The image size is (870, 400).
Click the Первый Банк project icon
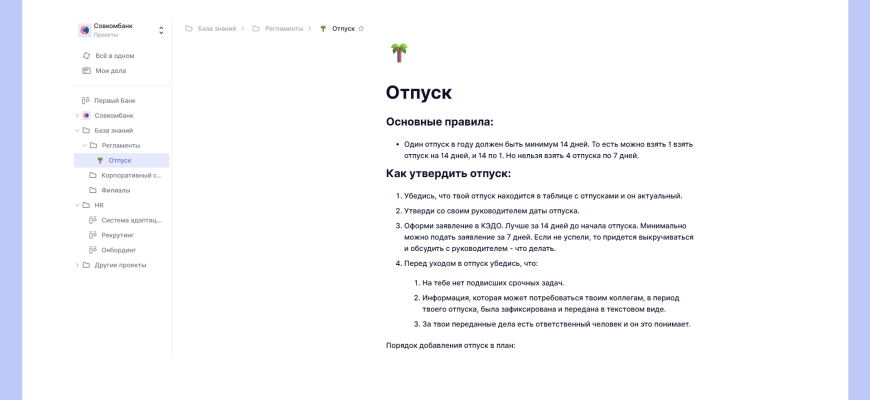click(x=86, y=101)
